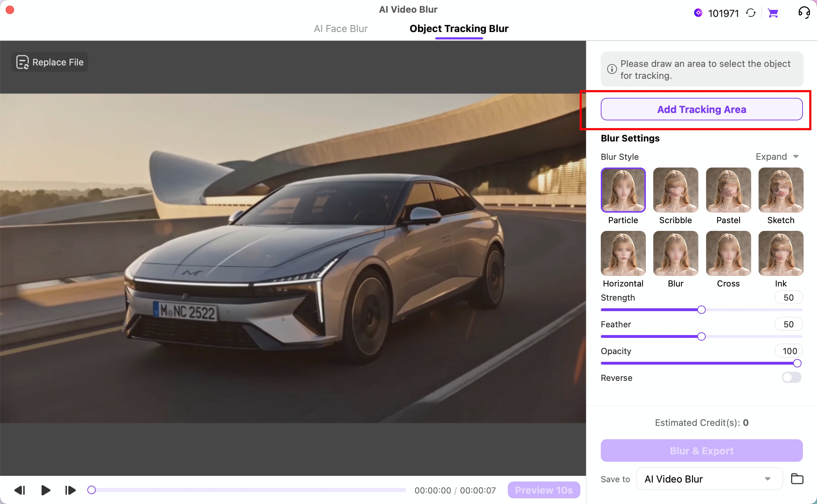Click the Feather value field
This screenshot has height=504, width=817.
[x=788, y=324]
